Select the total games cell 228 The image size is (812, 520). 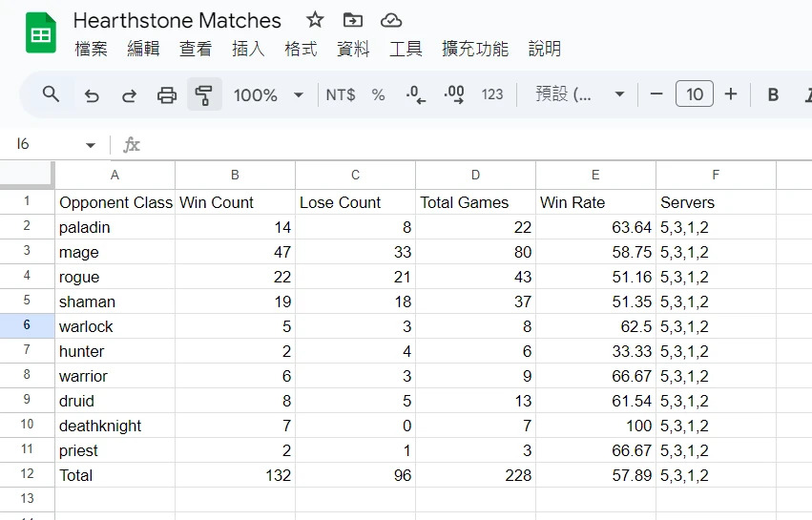click(x=475, y=475)
